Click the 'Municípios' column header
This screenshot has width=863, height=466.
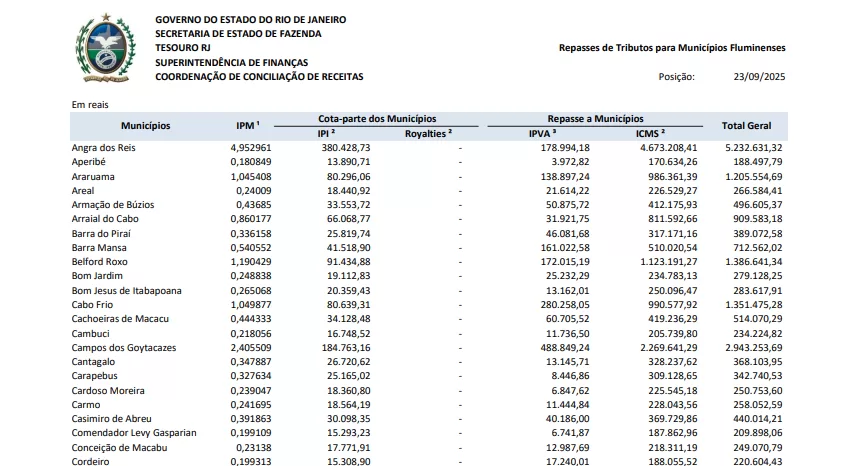click(x=146, y=126)
